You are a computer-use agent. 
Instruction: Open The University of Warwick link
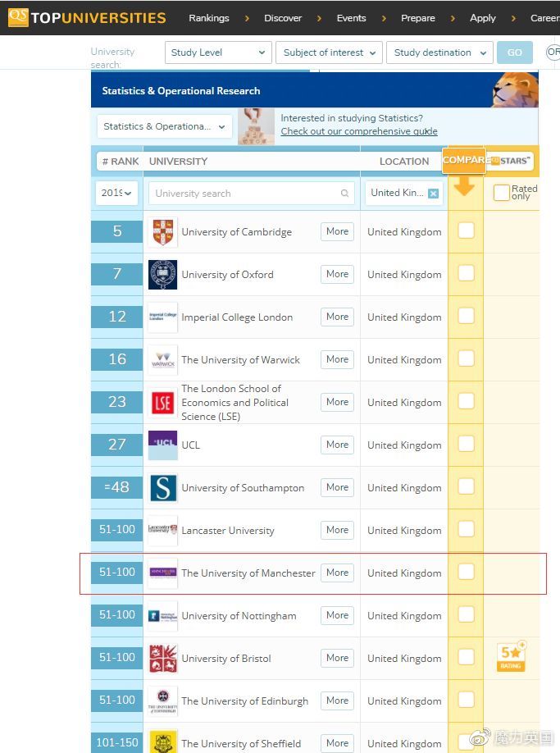point(240,360)
